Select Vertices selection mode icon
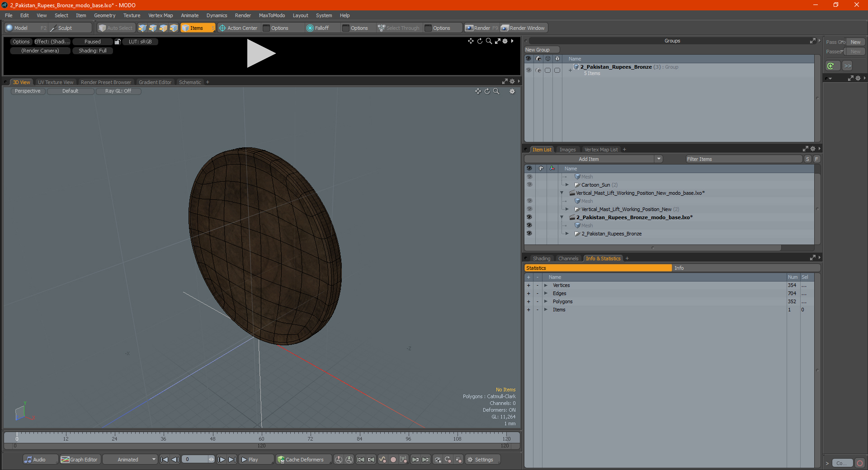 click(x=142, y=28)
